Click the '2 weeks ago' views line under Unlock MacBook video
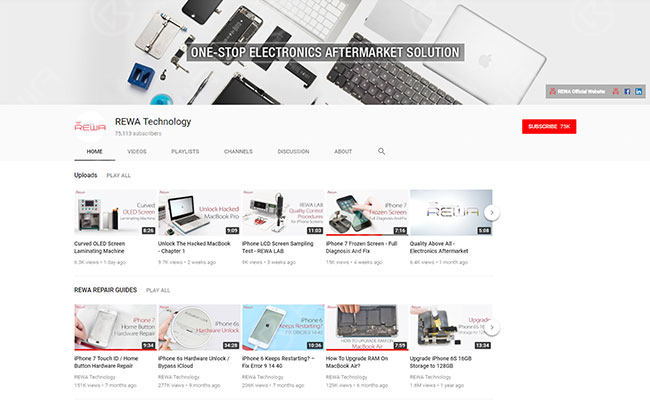The image size is (650, 408). (x=187, y=262)
